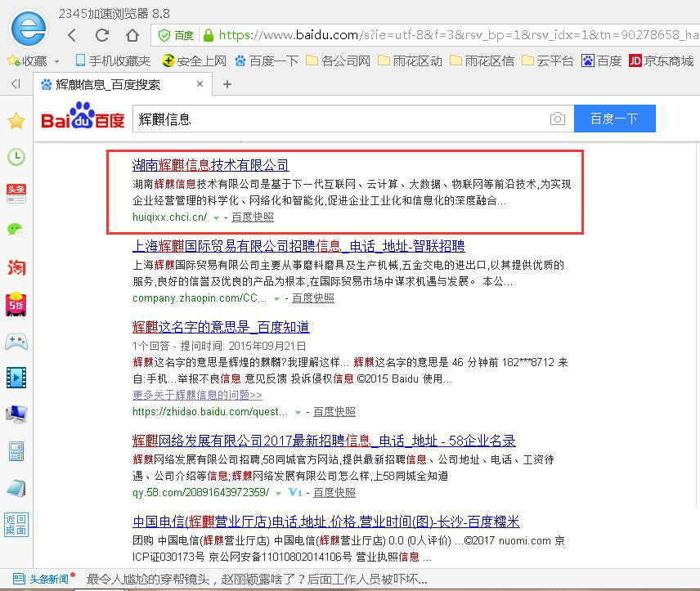The width and height of the screenshot is (700, 591).
Task: Expand the 收藏 dropdown arrow
Action: pyautogui.click(x=56, y=61)
